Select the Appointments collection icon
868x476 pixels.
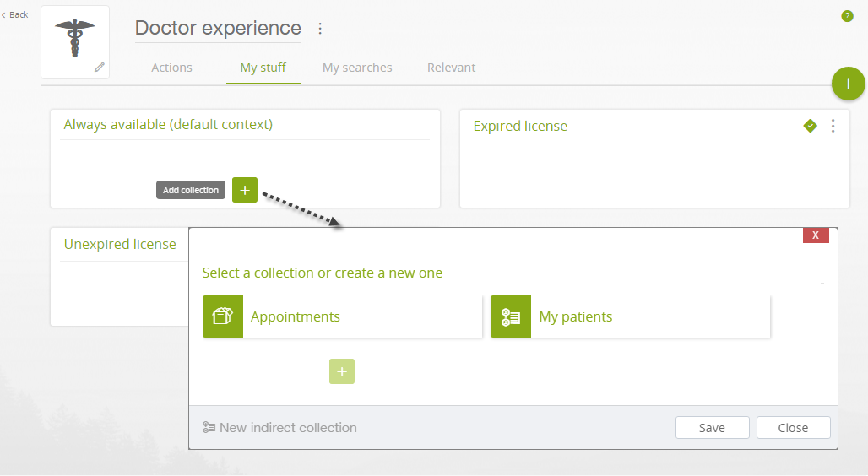coord(223,316)
